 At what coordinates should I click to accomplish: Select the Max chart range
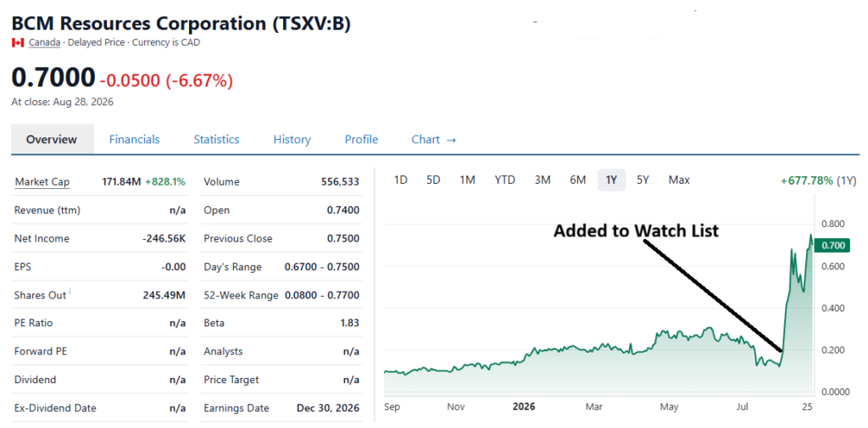(679, 180)
